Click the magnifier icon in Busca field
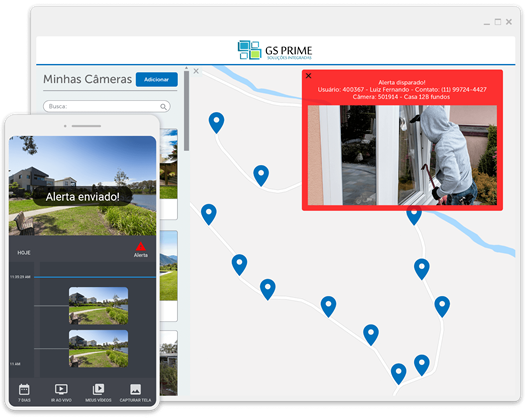Screen dimensions: 525x420 [163, 107]
